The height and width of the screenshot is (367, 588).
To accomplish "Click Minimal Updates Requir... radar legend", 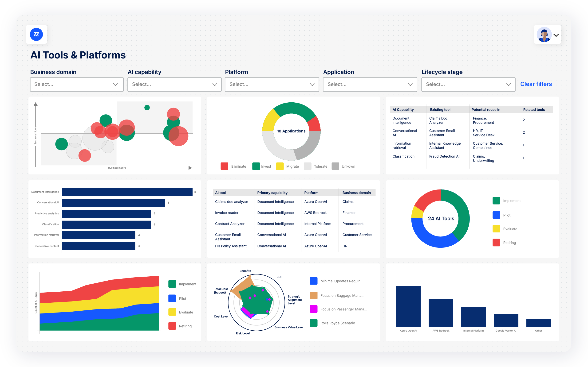I will point(336,281).
